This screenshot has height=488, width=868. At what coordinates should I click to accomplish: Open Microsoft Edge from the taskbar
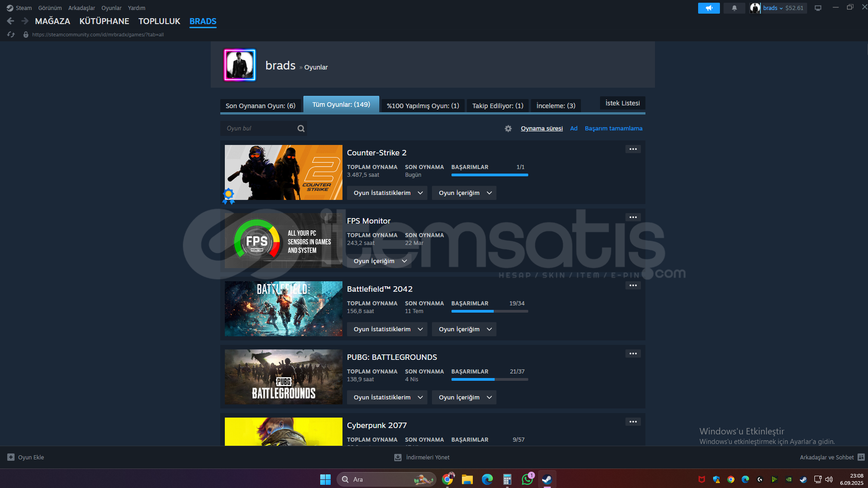click(487, 479)
